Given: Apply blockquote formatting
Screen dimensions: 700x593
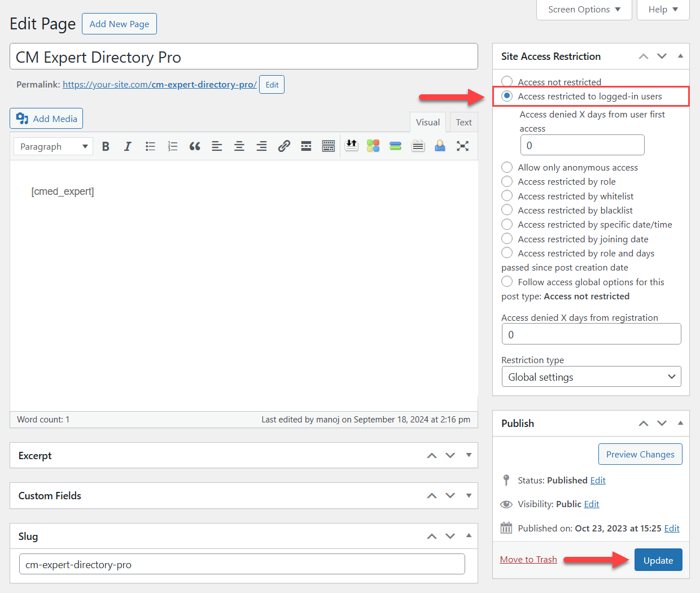Looking at the screenshot, I should pyautogui.click(x=195, y=146).
